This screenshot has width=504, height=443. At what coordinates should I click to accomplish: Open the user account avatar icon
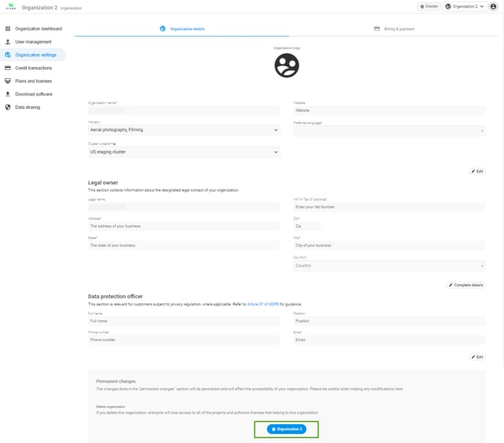click(x=493, y=6)
